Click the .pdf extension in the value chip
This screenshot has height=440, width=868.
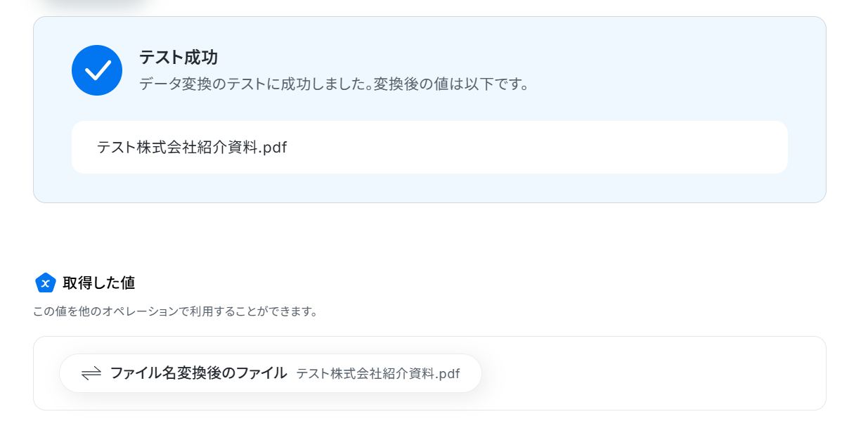coord(447,373)
